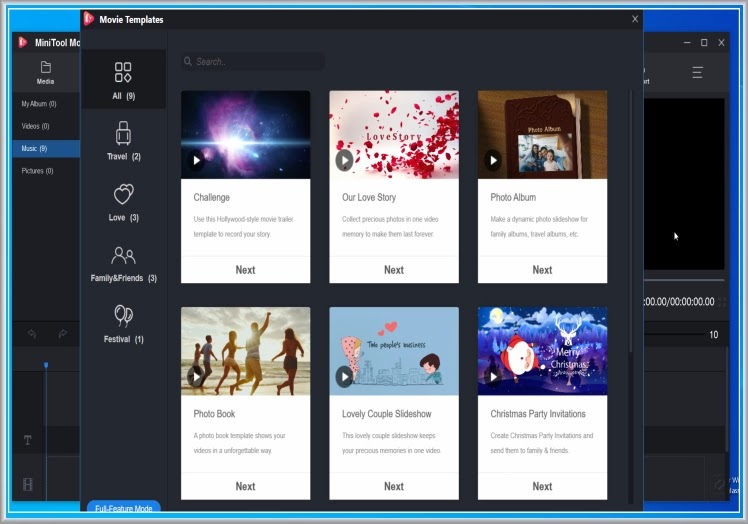Click Next under Photo Book

245,486
